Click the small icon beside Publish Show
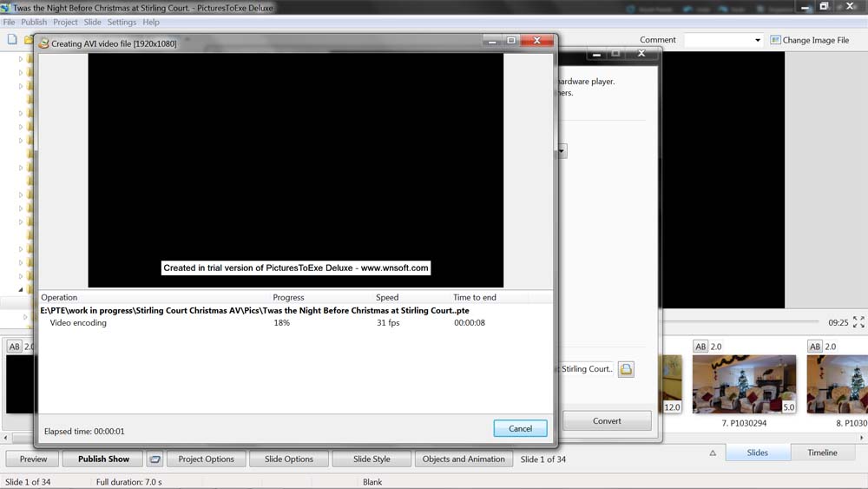The width and height of the screenshot is (868, 489). (x=155, y=459)
